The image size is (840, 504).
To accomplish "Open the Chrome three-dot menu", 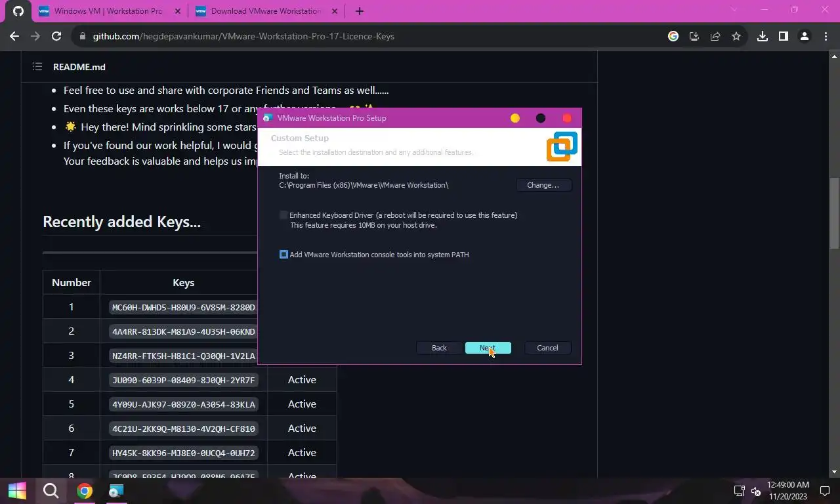I will (x=826, y=36).
